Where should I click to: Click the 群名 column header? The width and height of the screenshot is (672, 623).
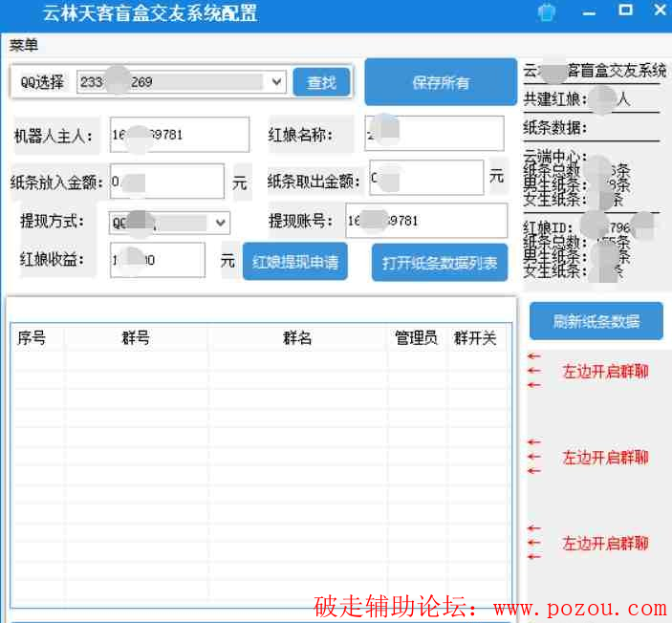pyautogui.click(x=297, y=338)
